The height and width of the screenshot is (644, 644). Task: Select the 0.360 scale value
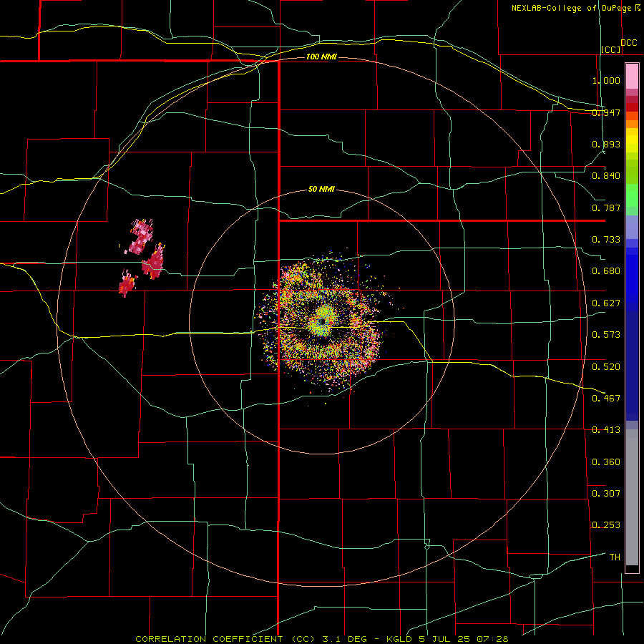click(606, 462)
